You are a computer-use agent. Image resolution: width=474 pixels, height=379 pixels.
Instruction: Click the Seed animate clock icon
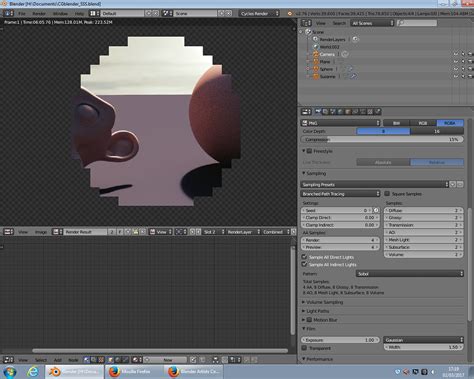click(376, 210)
